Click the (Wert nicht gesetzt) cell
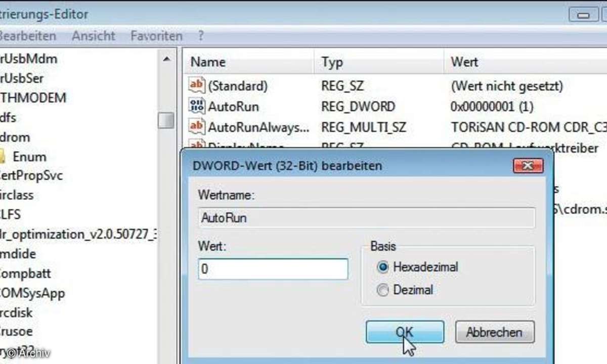Viewport: 607px width, 364px height. (506, 86)
